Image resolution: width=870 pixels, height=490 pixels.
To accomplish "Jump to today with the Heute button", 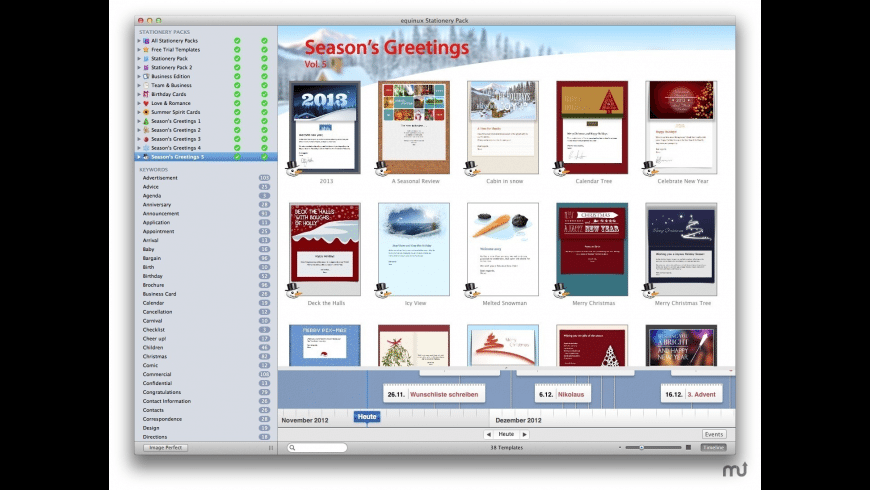I will click(506, 435).
